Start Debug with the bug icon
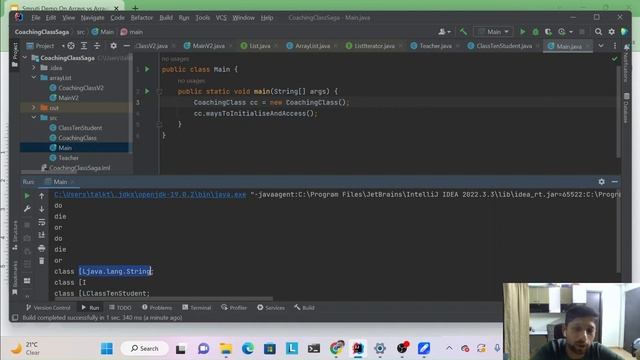Viewport: 640px width, 360px height. pos(536,31)
